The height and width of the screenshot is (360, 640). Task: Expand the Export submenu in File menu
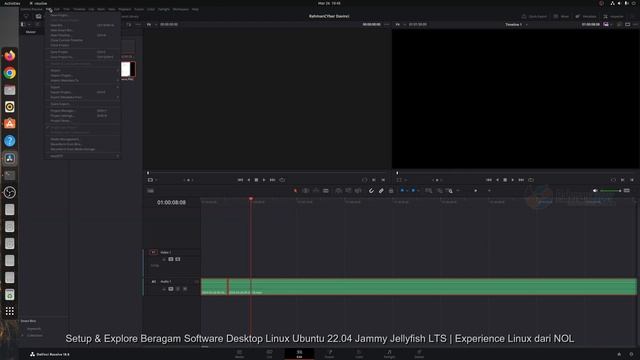(x=82, y=87)
